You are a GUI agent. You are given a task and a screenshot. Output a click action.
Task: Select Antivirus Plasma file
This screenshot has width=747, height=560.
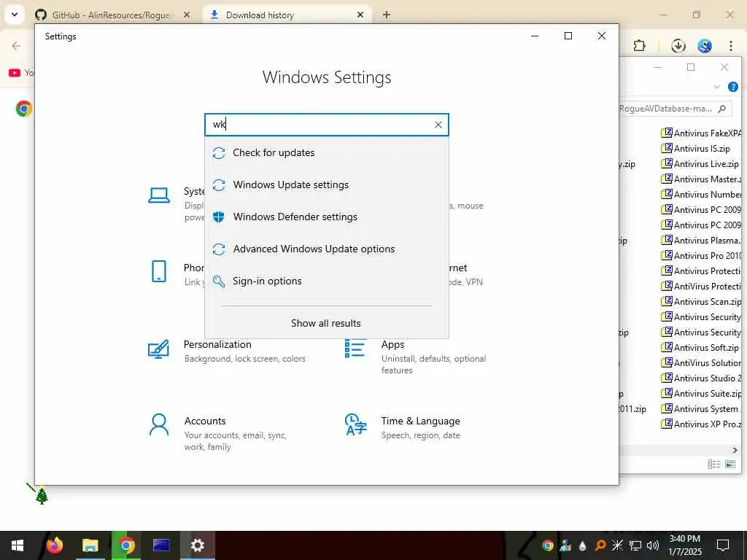701,241
